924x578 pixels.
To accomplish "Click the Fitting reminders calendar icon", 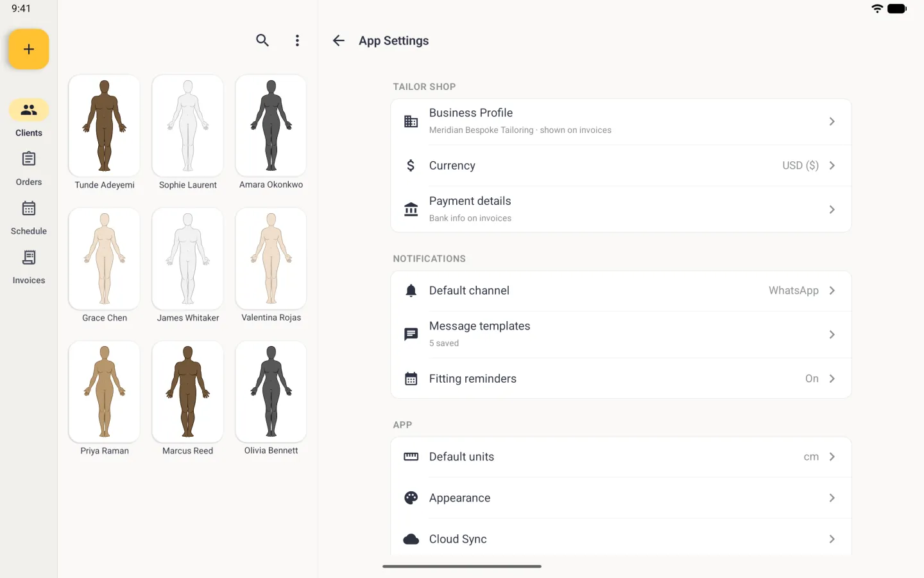I will pyautogui.click(x=411, y=379).
